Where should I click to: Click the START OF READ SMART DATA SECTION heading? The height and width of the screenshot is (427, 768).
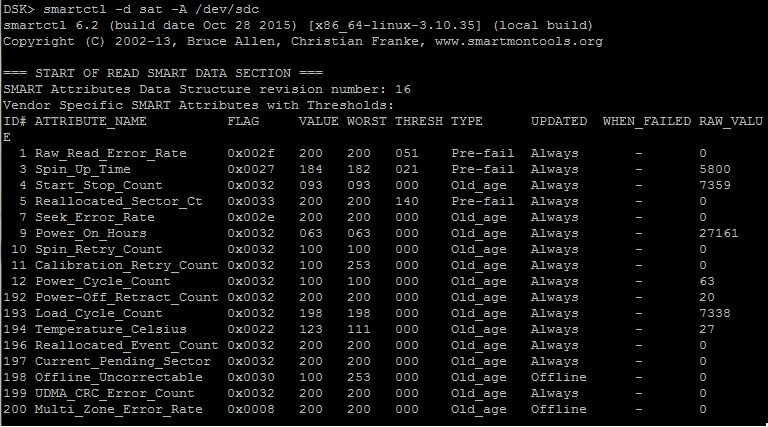(x=162, y=73)
